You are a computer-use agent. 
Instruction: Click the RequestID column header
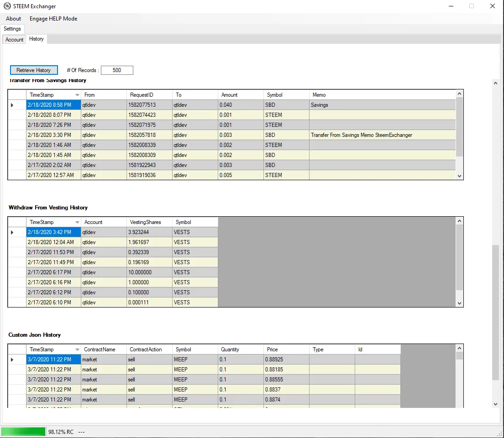149,95
